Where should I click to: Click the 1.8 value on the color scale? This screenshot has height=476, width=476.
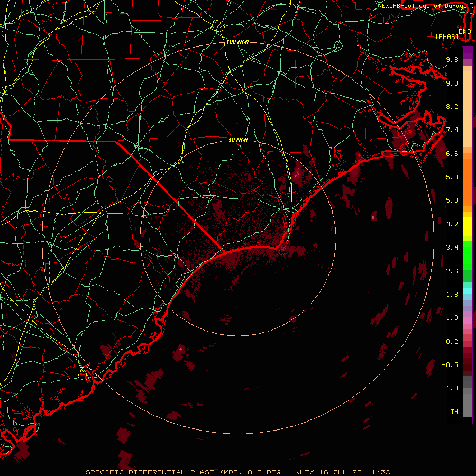pos(452,295)
